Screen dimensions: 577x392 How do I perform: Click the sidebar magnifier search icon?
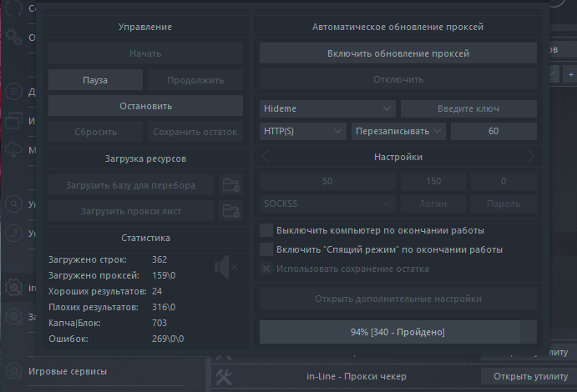(x=13, y=204)
